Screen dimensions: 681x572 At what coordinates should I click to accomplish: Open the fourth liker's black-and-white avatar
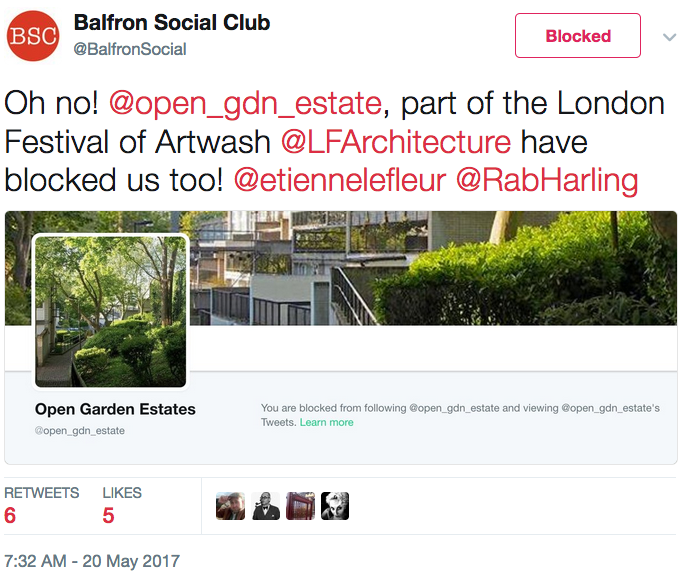[335, 506]
